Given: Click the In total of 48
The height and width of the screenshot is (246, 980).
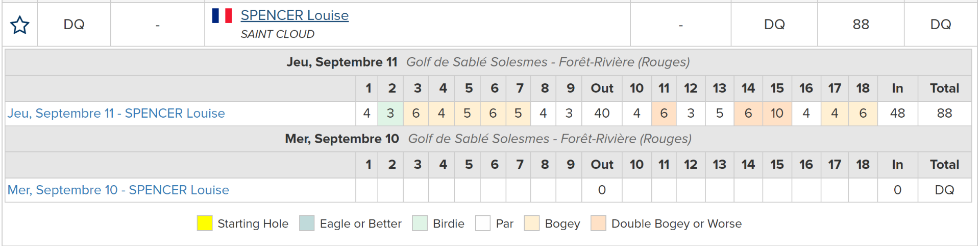Looking at the screenshot, I should pyautogui.click(x=897, y=114).
